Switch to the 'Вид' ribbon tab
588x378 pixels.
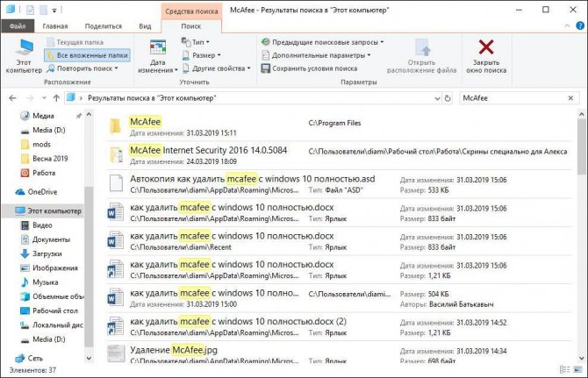coord(145,26)
